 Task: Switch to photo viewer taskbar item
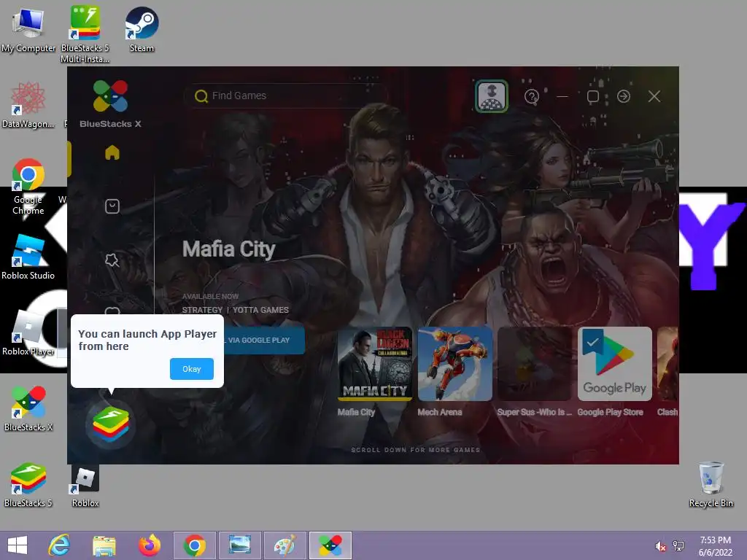click(239, 545)
